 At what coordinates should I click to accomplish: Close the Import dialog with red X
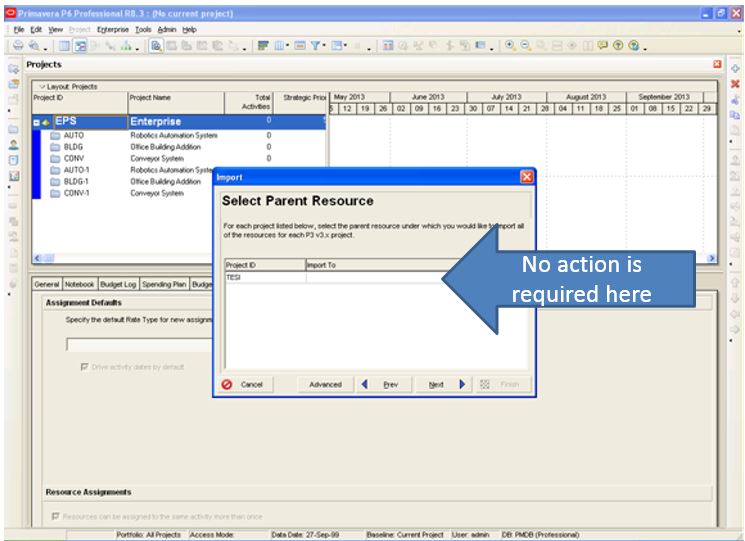click(526, 177)
